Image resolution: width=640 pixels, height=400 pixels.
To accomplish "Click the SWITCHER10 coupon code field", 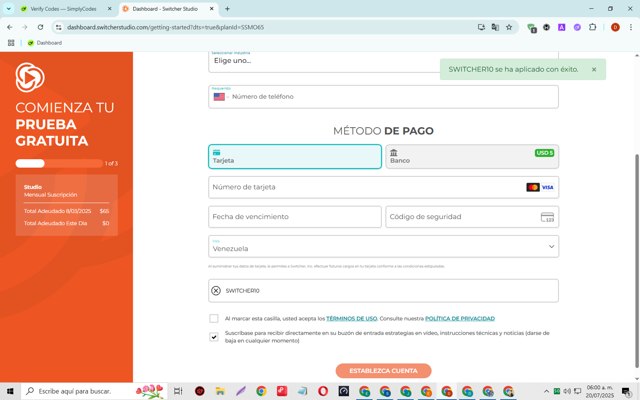I will [383, 291].
